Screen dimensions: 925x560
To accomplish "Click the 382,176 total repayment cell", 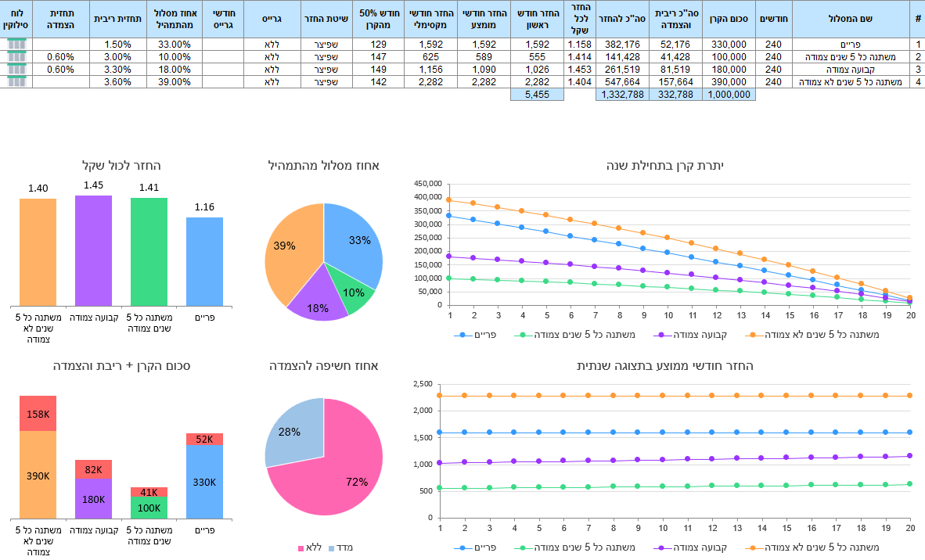I will point(622,45).
